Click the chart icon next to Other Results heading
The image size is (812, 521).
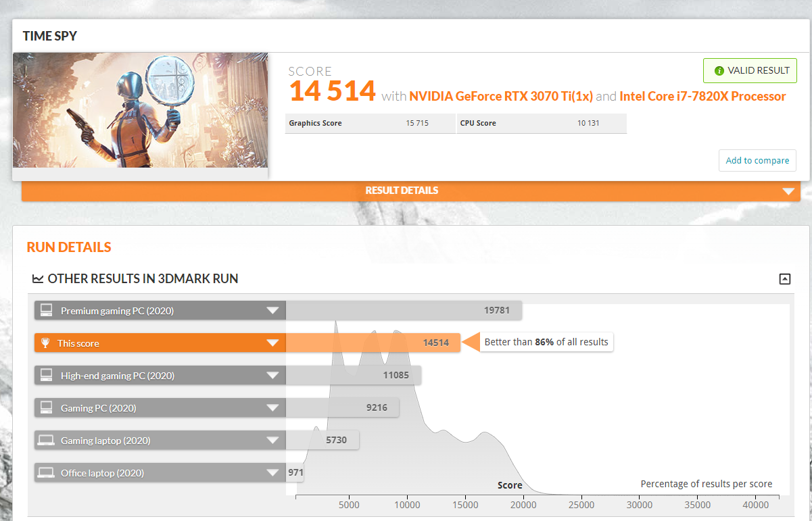coord(38,279)
